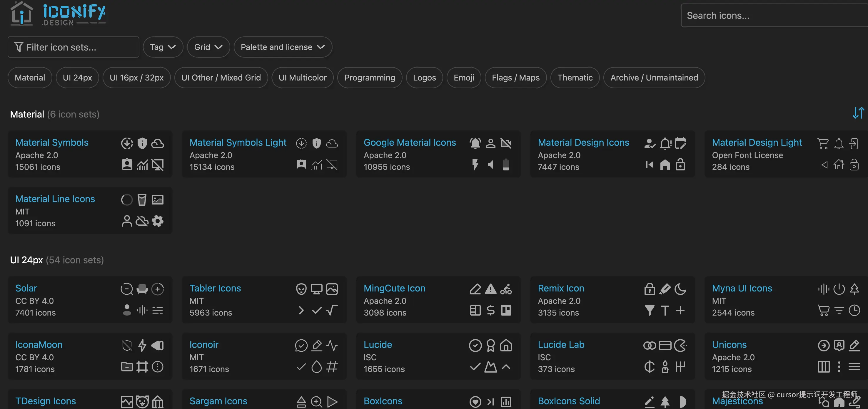Click the sort order arrows icon
The image size is (868, 409).
pyautogui.click(x=858, y=113)
